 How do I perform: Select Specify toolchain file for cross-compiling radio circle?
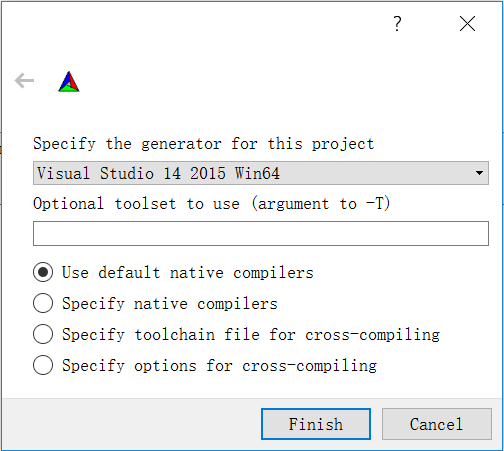(43, 334)
